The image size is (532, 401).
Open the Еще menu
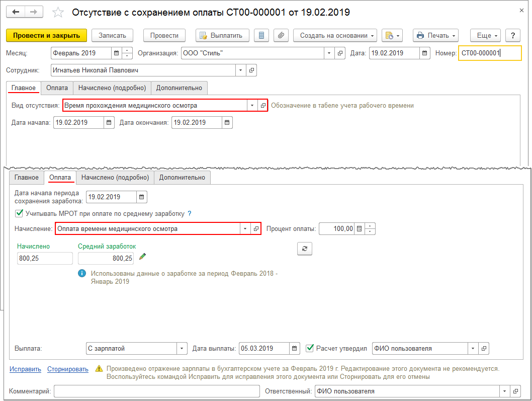486,35
